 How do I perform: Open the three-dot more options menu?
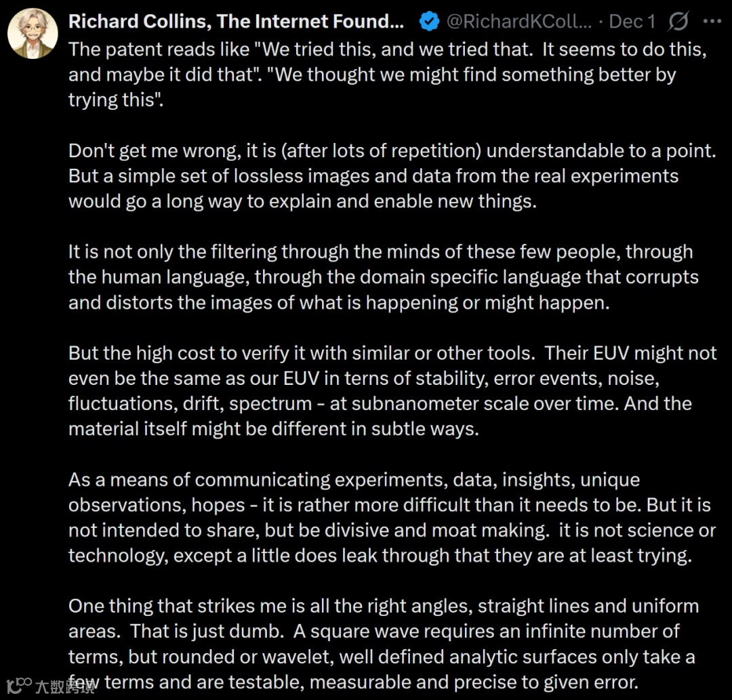click(x=712, y=22)
